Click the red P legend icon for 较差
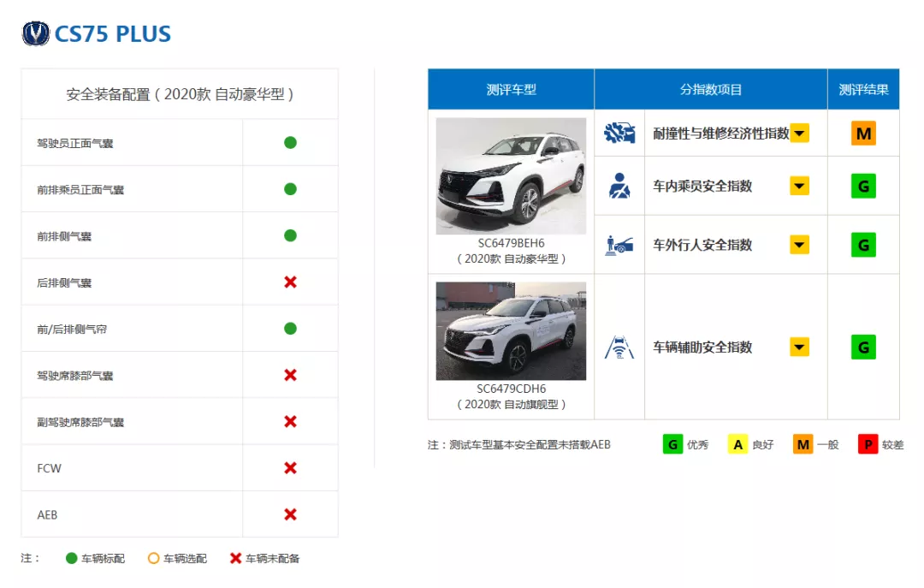The height and width of the screenshot is (588, 924). click(866, 444)
